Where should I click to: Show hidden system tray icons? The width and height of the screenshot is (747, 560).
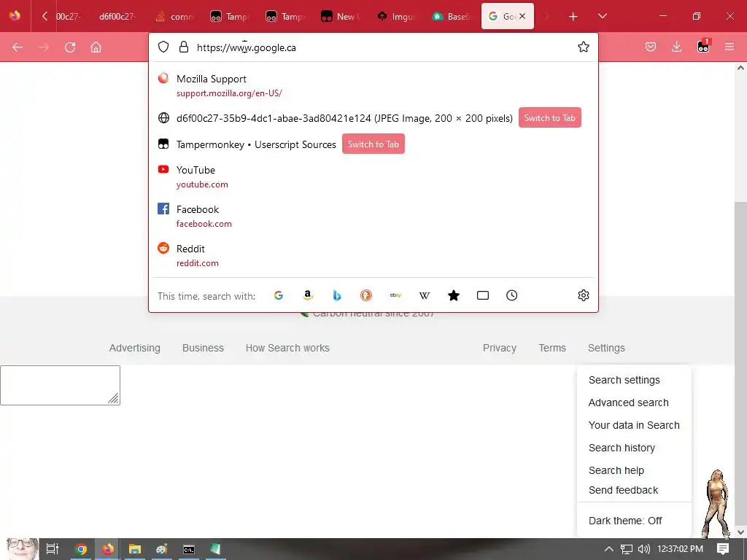click(608, 549)
